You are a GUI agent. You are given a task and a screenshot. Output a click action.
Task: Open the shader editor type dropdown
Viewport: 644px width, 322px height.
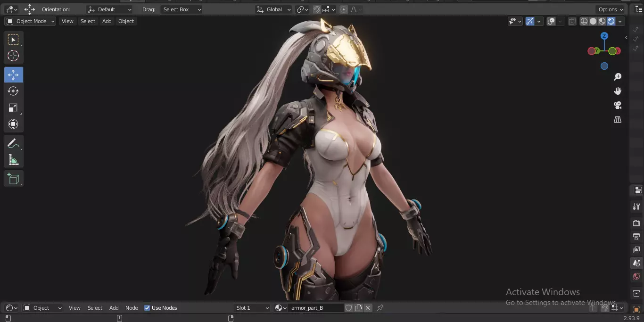point(11,308)
